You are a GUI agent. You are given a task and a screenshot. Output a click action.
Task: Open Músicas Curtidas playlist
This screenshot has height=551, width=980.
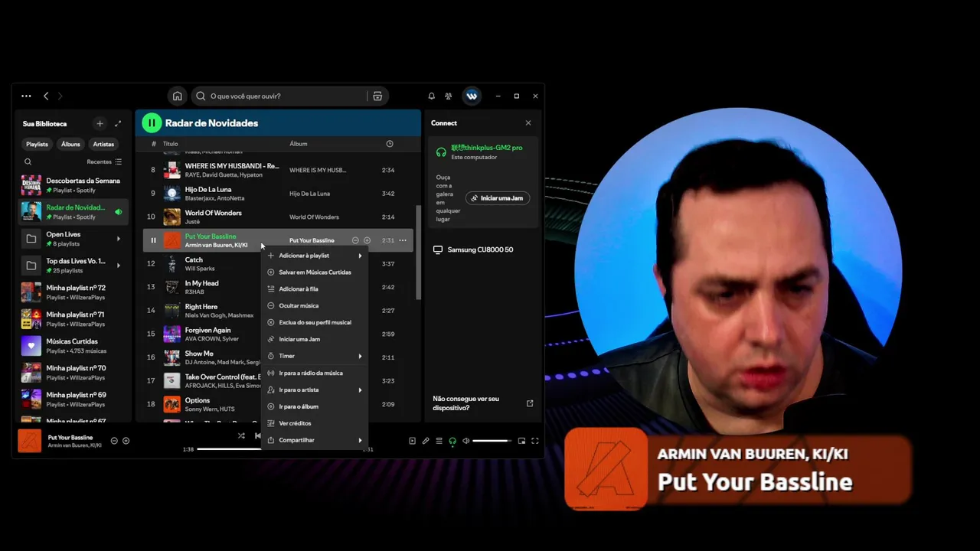tap(73, 346)
